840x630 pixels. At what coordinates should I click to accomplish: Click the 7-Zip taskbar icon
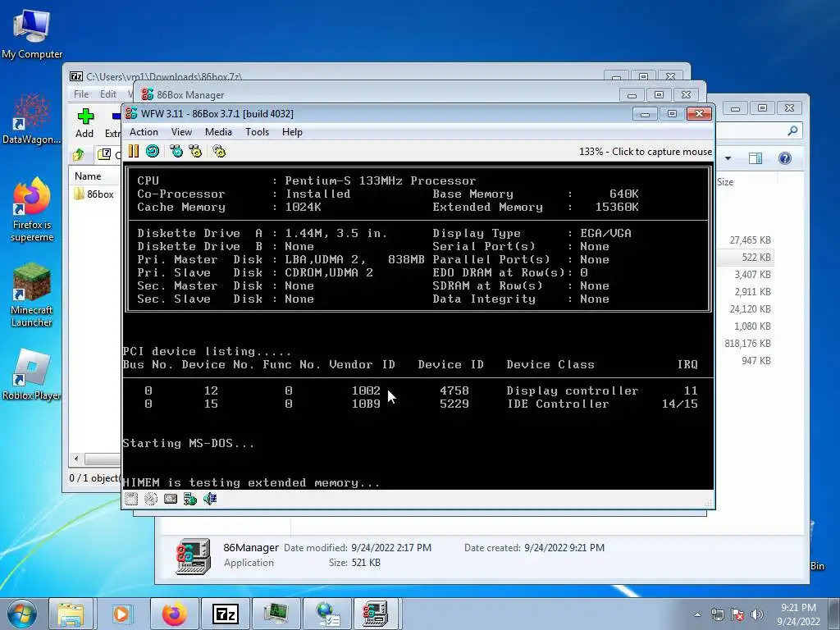point(226,614)
